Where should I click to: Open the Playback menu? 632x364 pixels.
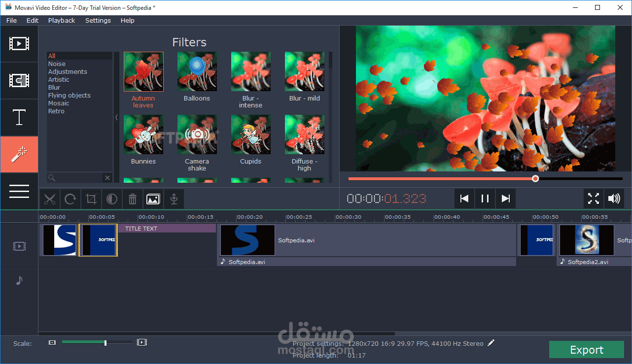point(62,20)
